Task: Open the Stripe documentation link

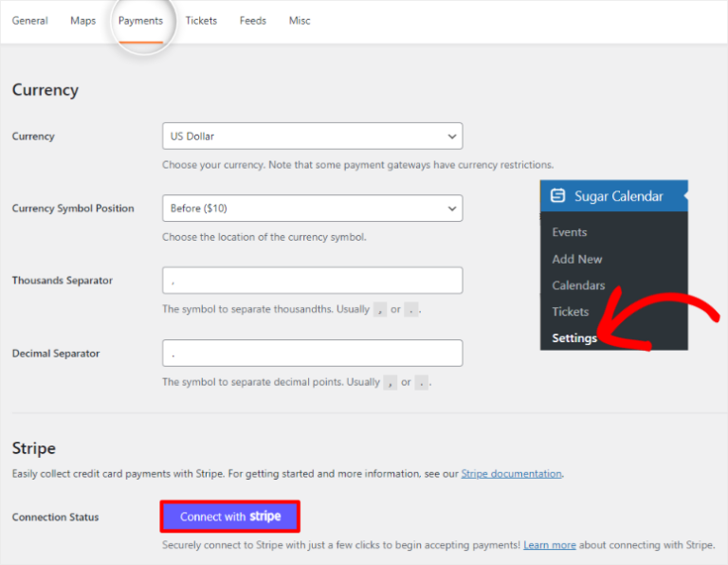Action: tap(511, 474)
